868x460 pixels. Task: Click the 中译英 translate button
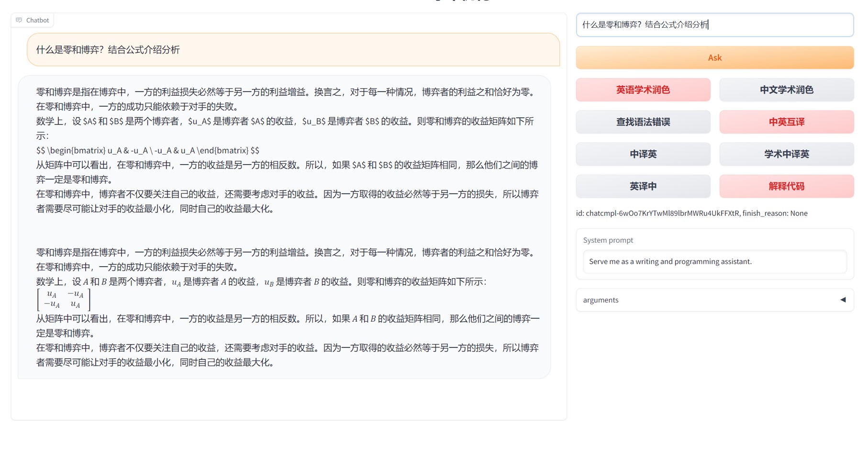click(643, 154)
